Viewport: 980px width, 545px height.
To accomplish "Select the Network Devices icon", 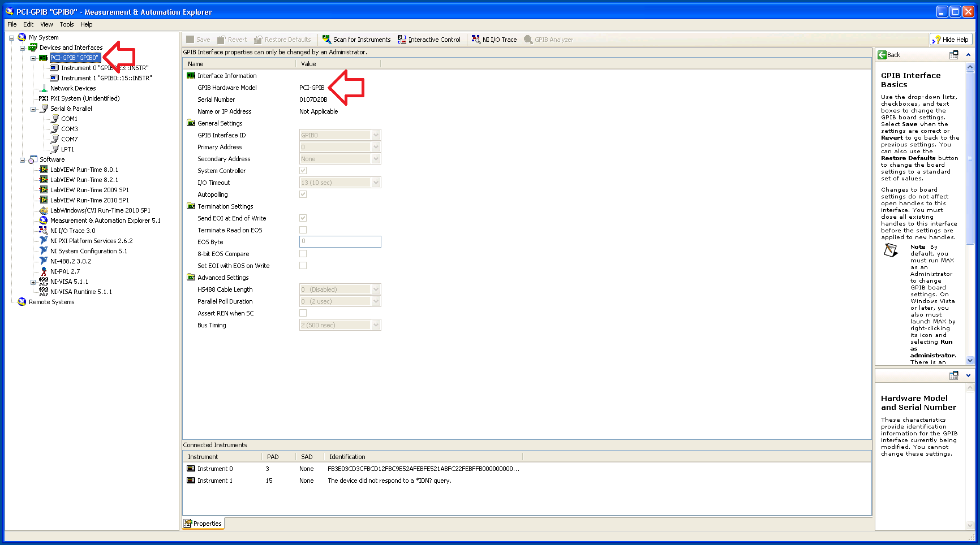I will click(44, 88).
